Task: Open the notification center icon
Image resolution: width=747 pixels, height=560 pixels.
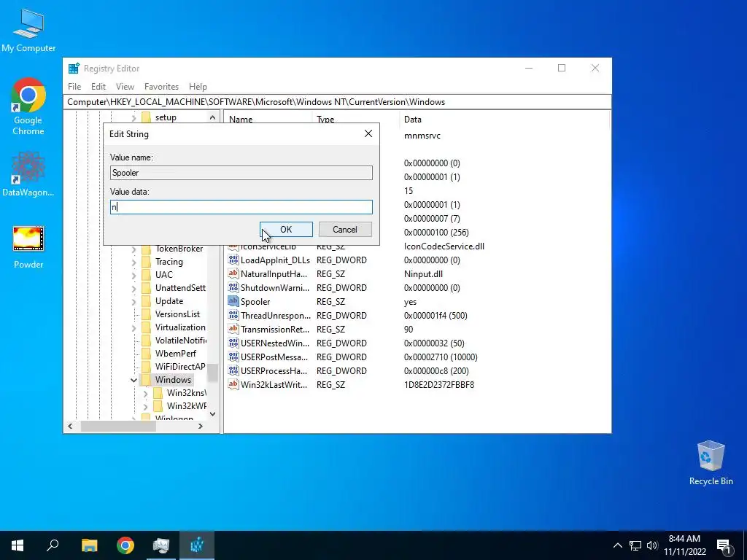Action: click(724, 546)
